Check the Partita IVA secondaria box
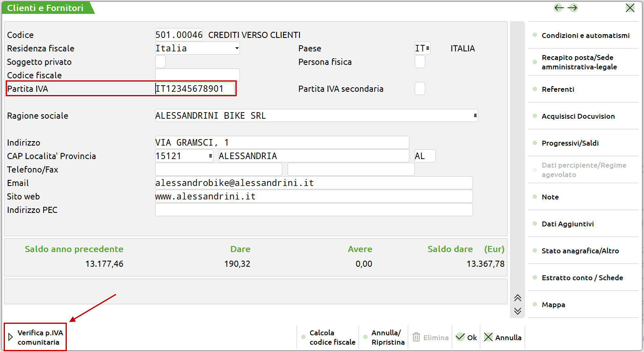 click(420, 89)
